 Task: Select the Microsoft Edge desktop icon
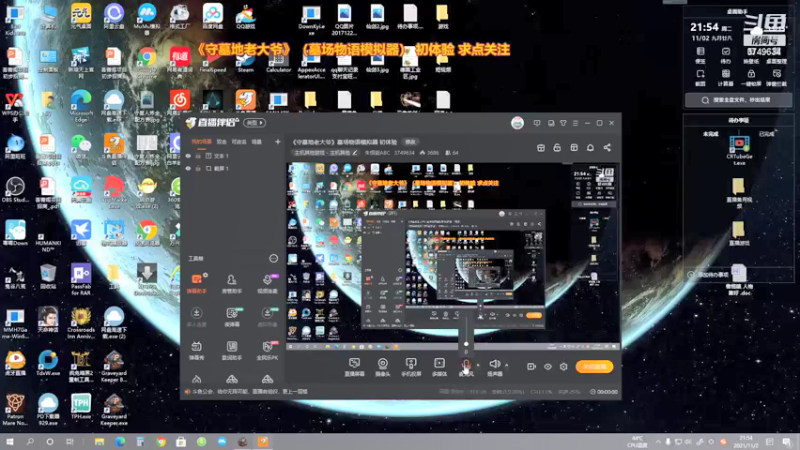[81, 106]
